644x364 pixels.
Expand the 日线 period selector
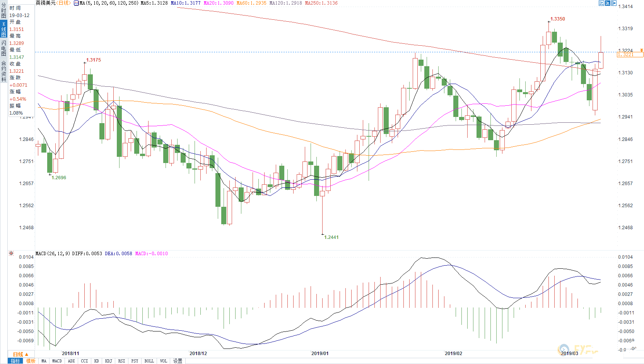click(x=21, y=354)
